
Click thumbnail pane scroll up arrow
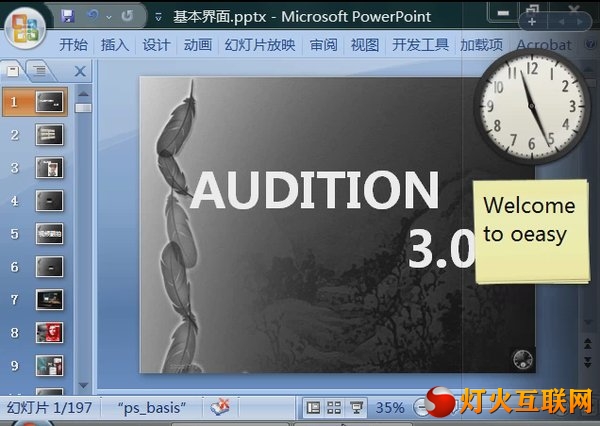(83, 94)
